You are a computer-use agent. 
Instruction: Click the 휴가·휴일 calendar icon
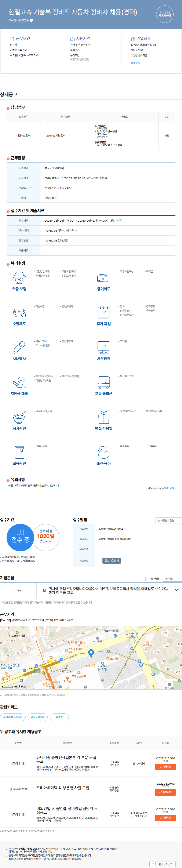point(103,313)
